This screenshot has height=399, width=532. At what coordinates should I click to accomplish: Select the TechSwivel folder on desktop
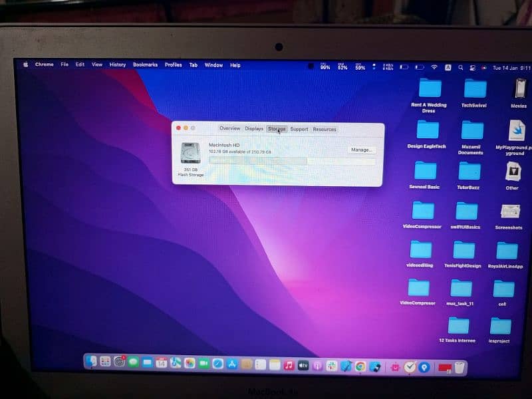tap(474, 89)
